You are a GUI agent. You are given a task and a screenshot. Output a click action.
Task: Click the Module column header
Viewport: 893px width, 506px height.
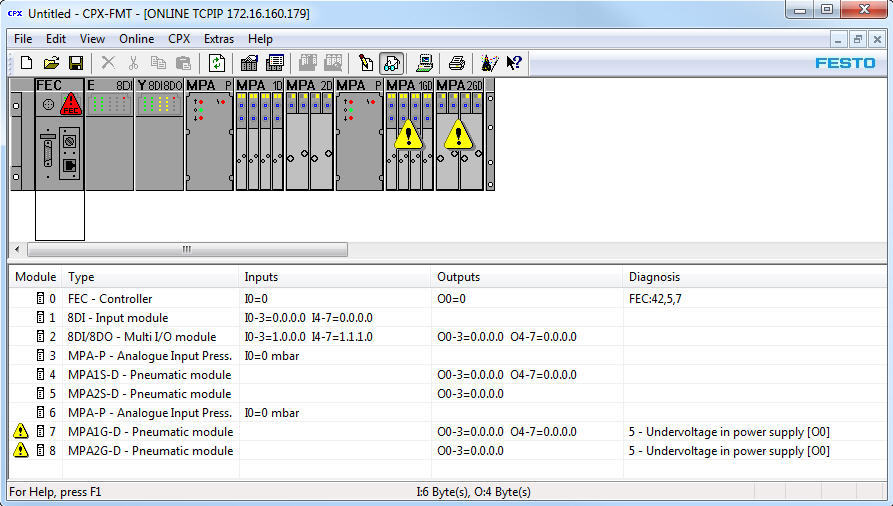35,277
